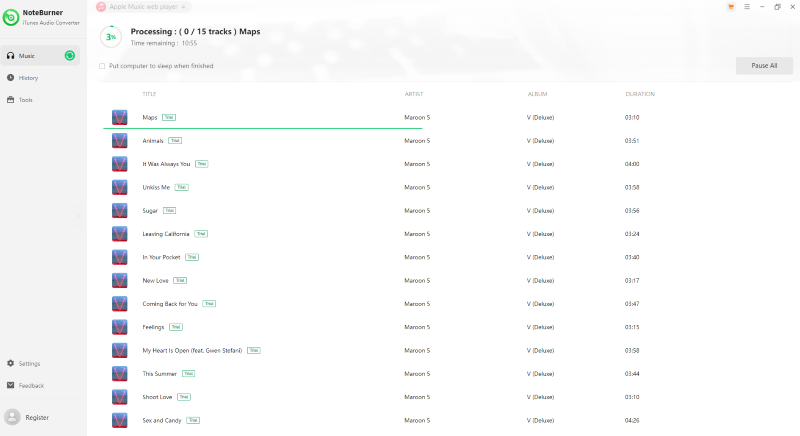Screen dimensions: 800x436
Task: Click the Trial badge next to It Was Always You
Action: (202, 164)
